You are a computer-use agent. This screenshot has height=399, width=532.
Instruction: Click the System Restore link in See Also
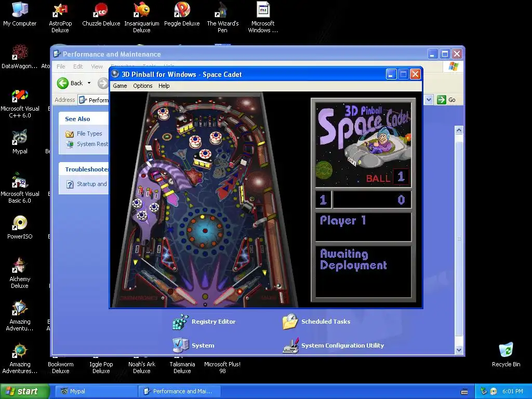click(92, 144)
